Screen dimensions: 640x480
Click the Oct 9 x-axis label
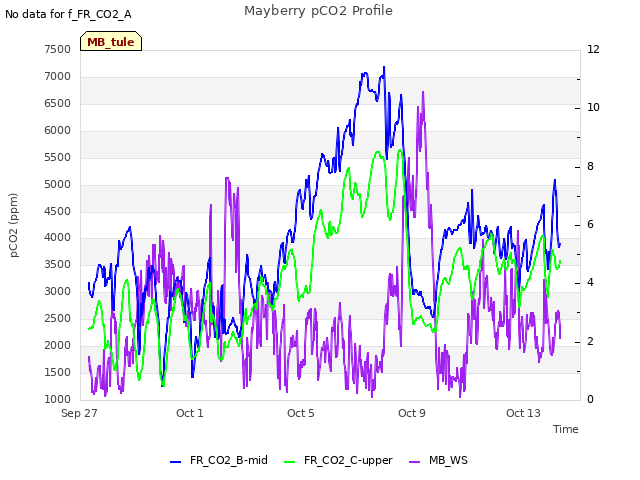(x=412, y=413)
